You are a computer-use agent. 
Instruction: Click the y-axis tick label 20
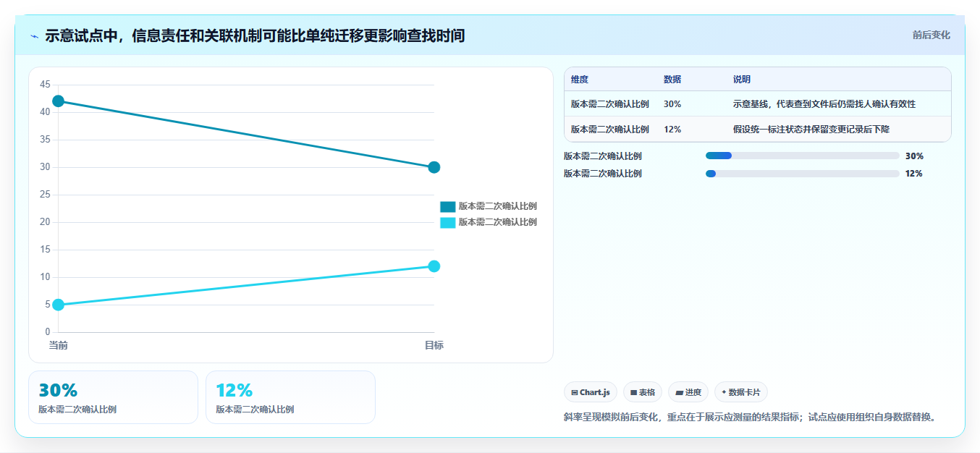[x=45, y=222]
